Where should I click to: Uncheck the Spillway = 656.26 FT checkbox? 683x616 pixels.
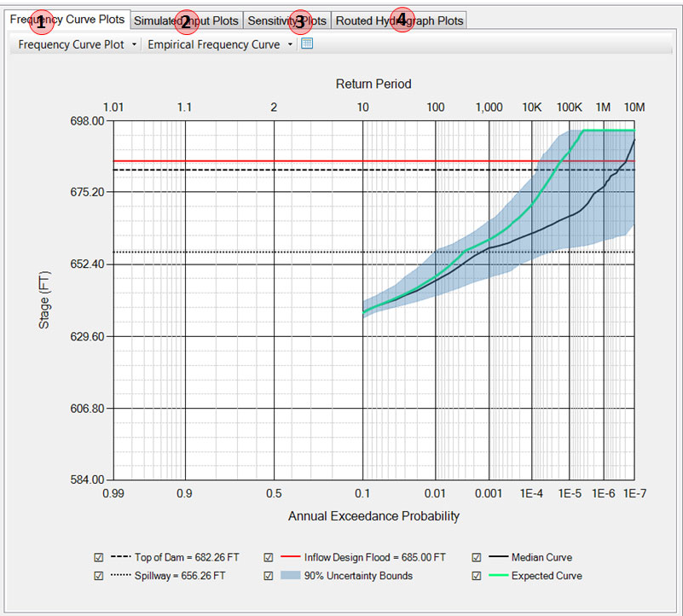[x=99, y=576]
